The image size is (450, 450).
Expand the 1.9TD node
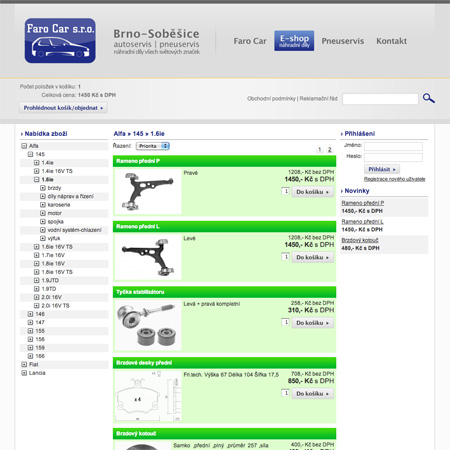37,289
